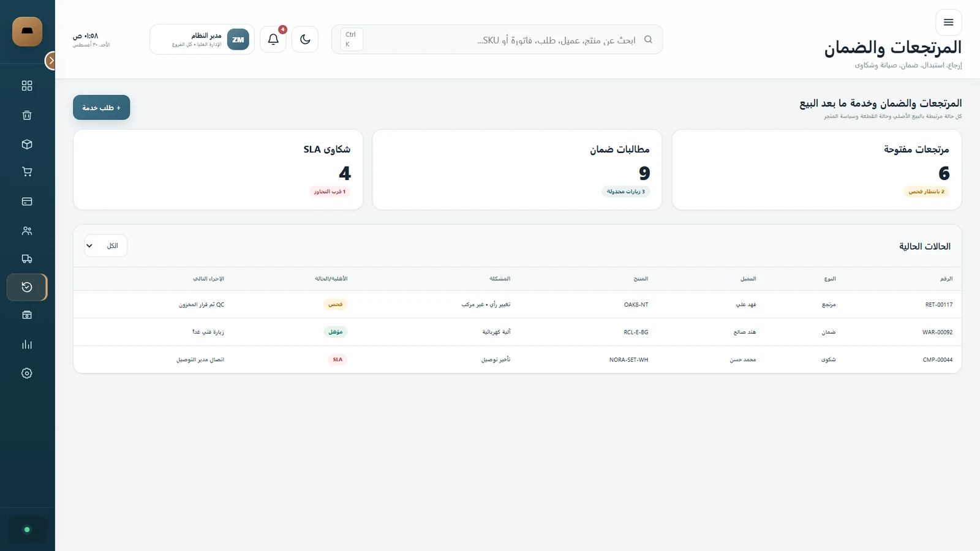980x551 pixels.
Task: Open the shopping cart icon in the sidebar
Action: click(27, 172)
